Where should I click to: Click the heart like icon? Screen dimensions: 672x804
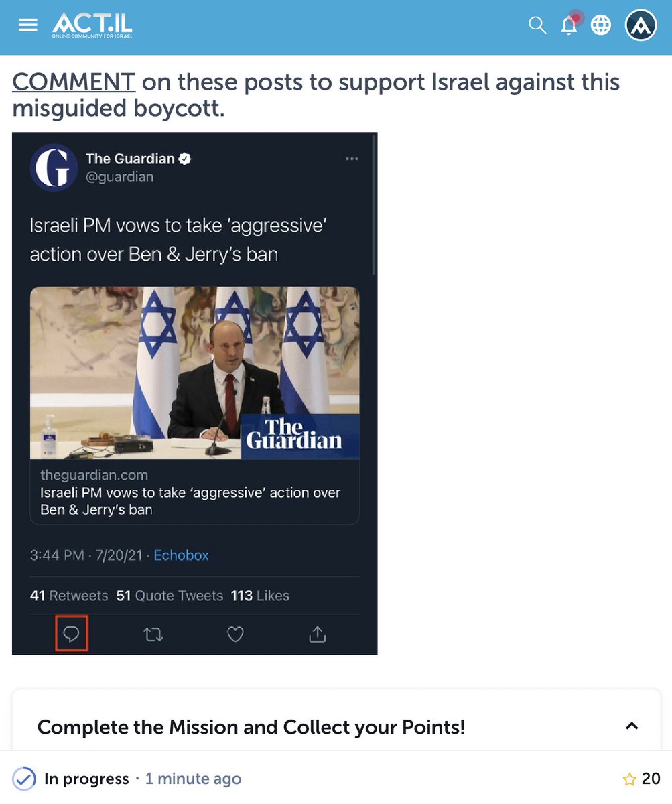235,634
